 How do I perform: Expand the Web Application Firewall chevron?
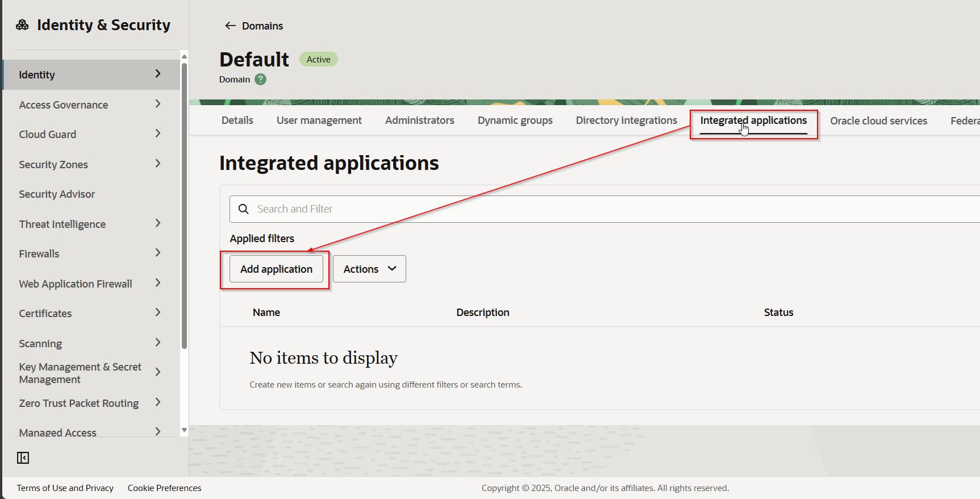pyautogui.click(x=158, y=283)
